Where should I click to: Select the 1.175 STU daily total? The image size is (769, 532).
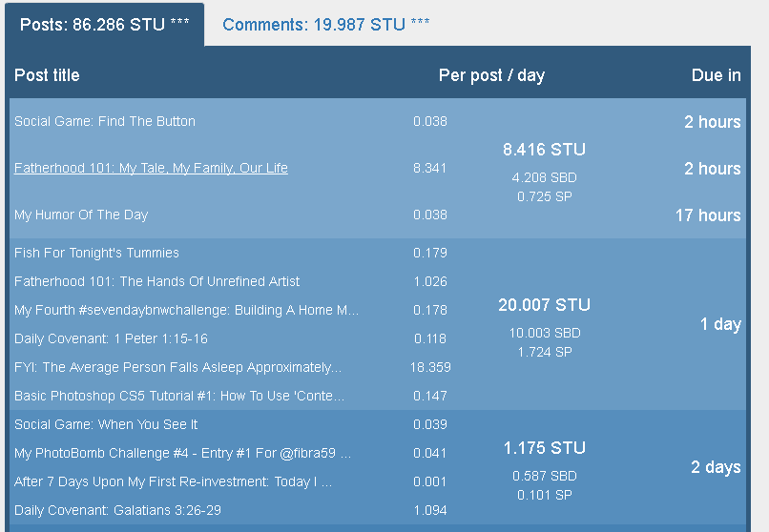click(545, 448)
